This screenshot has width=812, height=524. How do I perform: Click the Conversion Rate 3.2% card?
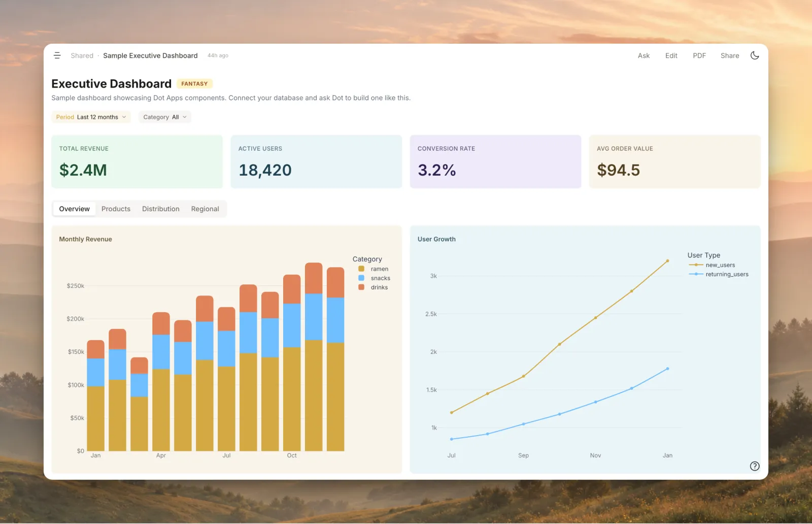[495, 161]
